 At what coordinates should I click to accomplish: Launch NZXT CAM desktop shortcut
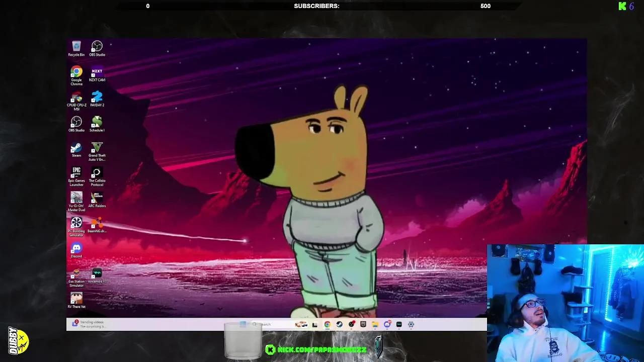coord(97,74)
